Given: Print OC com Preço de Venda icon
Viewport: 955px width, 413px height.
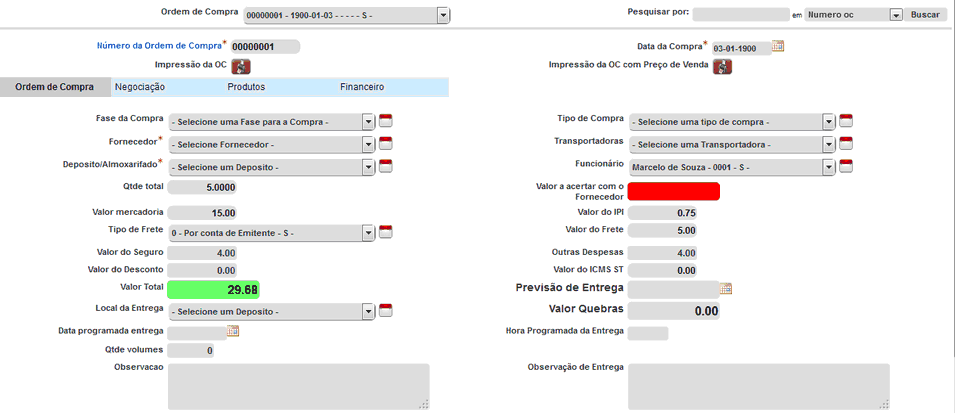Looking at the screenshot, I should tap(722, 66).
